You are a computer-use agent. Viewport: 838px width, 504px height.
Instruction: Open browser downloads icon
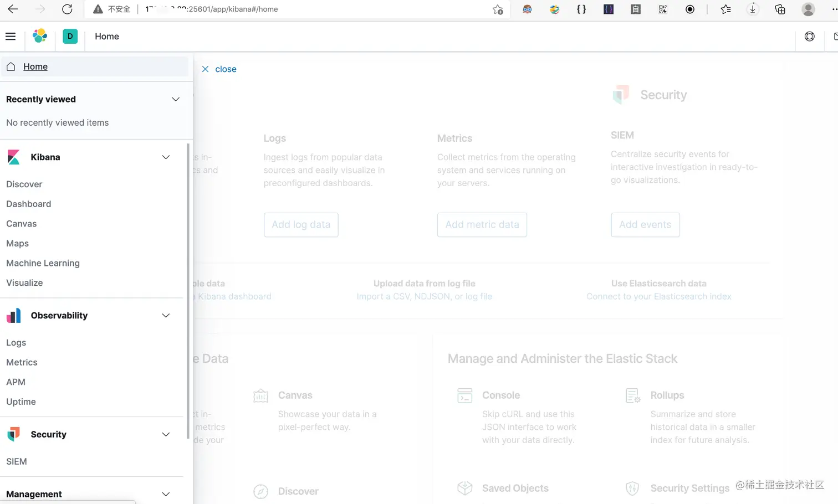tap(753, 9)
